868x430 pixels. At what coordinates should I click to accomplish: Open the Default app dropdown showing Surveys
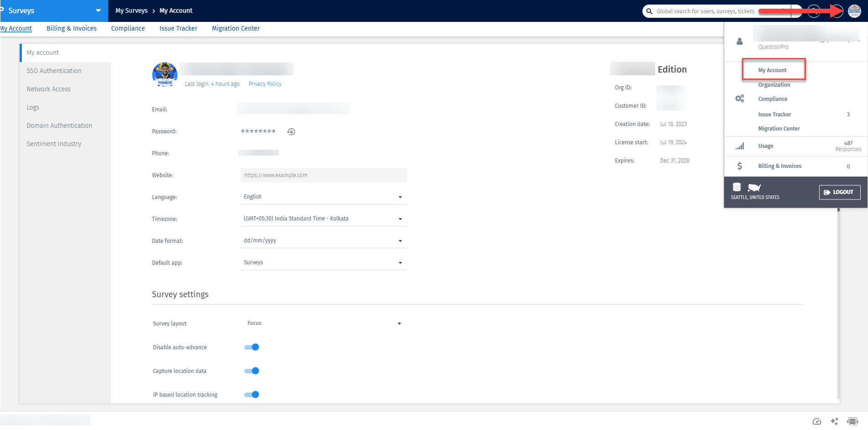coord(400,262)
